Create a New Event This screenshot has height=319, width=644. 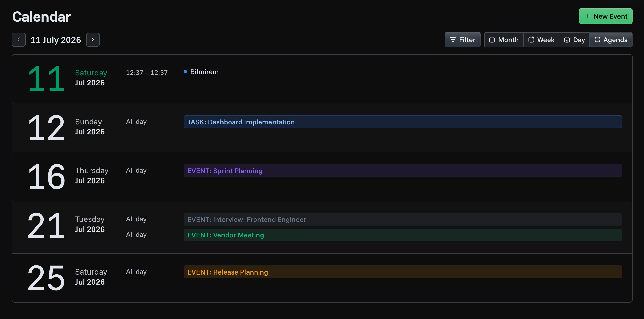606,16
